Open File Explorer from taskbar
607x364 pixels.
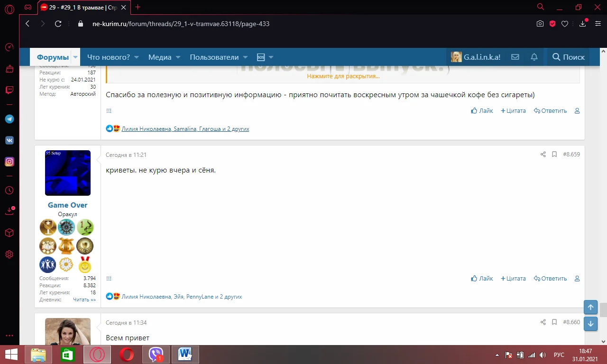pyautogui.click(x=38, y=355)
